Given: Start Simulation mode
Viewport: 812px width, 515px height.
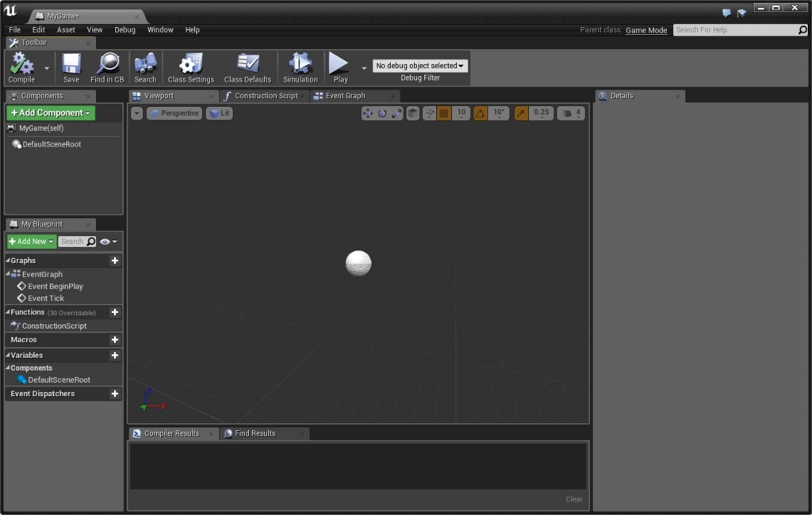Looking at the screenshot, I should (x=301, y=68).
